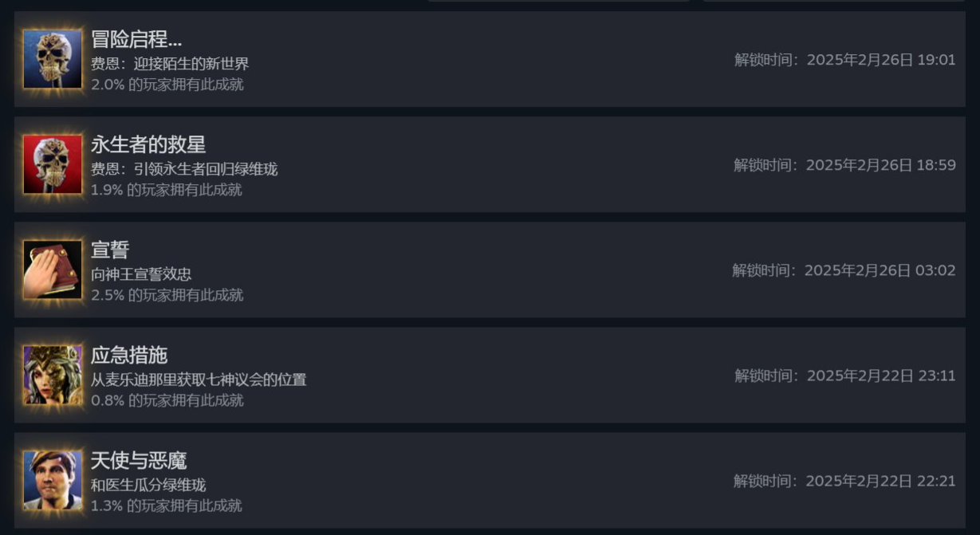Click the red skull icon for 永生者的救星

pos(53,164)
